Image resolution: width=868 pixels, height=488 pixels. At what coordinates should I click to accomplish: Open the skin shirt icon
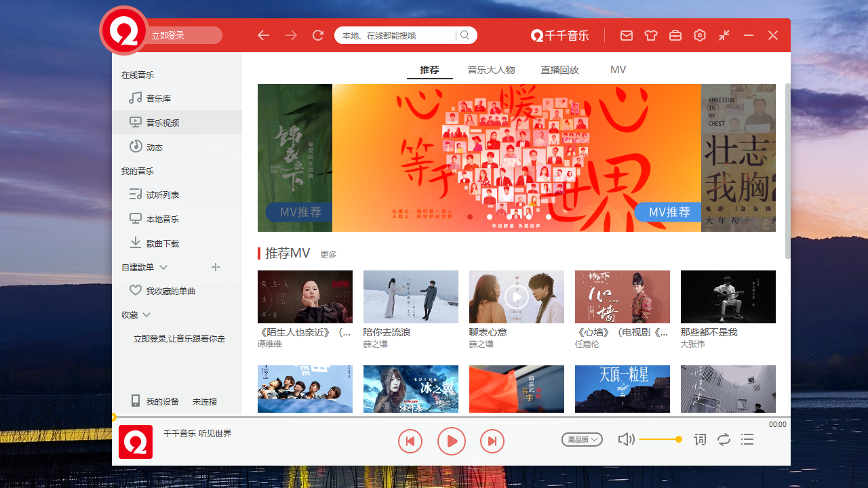click(651, 35)
